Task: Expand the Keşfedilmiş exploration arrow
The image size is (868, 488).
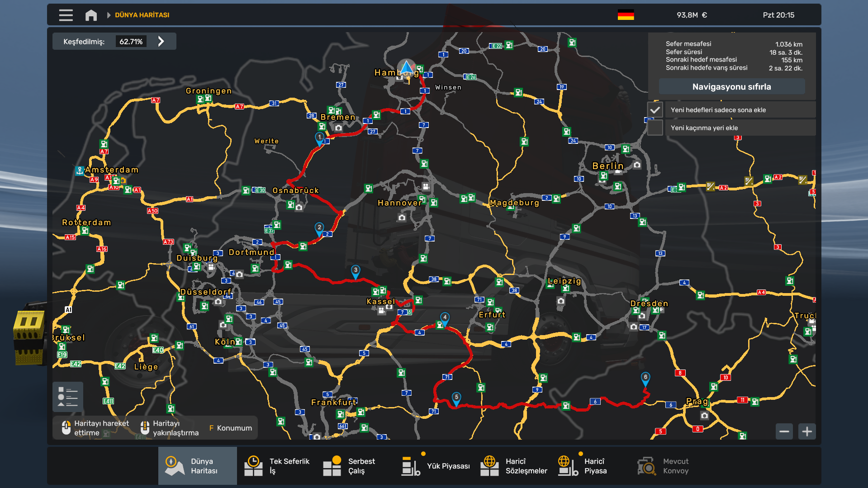Action: [161, 42]
